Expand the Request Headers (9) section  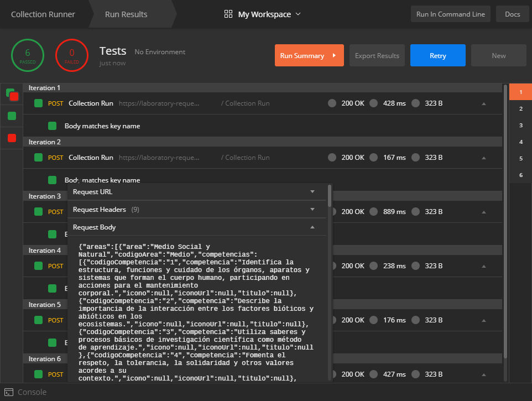[x=312, y=209]
